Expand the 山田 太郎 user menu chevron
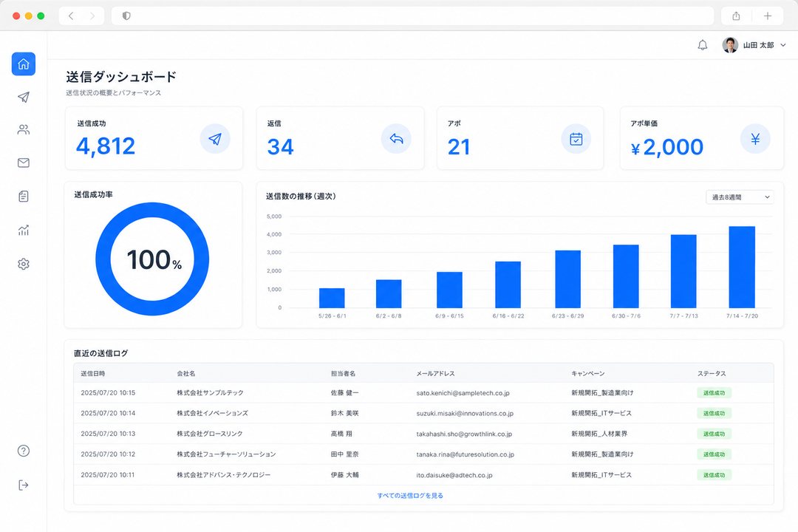 [x=783, y=45]
